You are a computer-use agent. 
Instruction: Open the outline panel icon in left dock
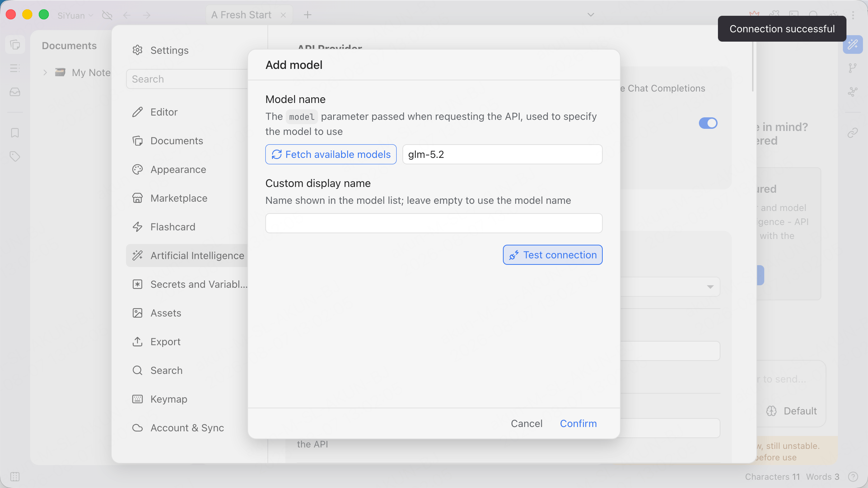[15, 68]
